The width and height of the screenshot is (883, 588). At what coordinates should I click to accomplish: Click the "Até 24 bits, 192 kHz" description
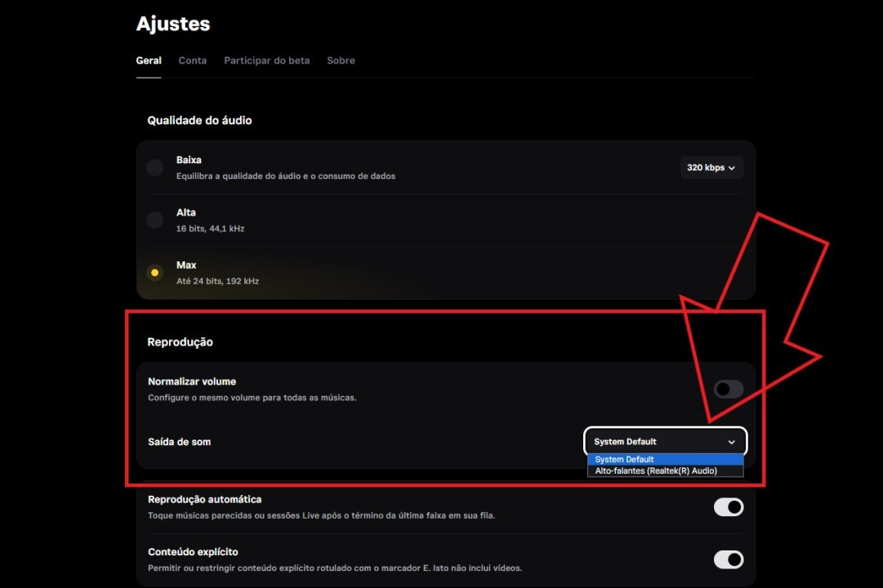[x=217, y=281]
